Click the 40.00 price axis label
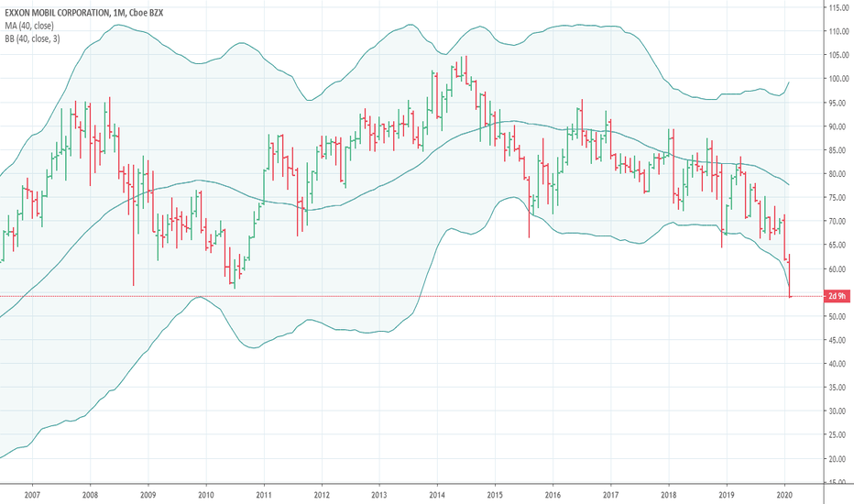This screenshot has width=854, height=504. (x=838, y=364)
